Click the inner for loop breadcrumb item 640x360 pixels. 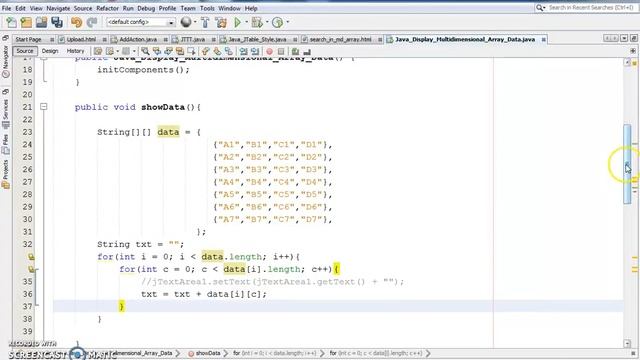(x=376, y=353)
